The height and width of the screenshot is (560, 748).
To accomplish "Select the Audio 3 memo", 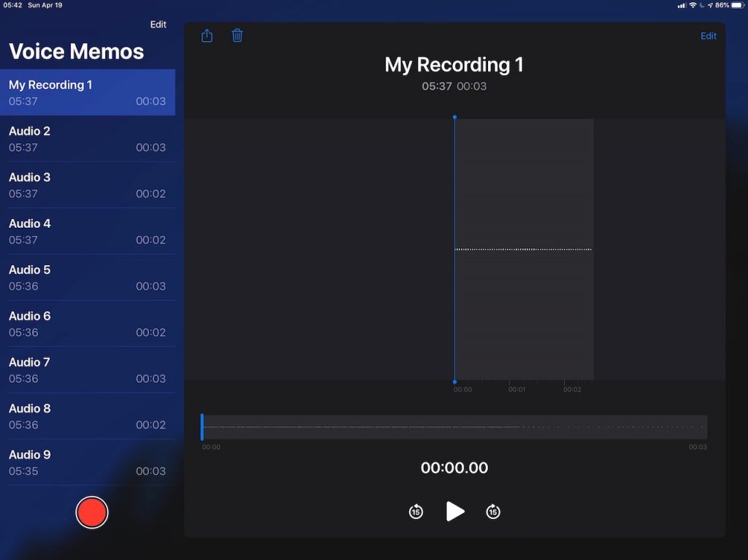I will 87,185.
